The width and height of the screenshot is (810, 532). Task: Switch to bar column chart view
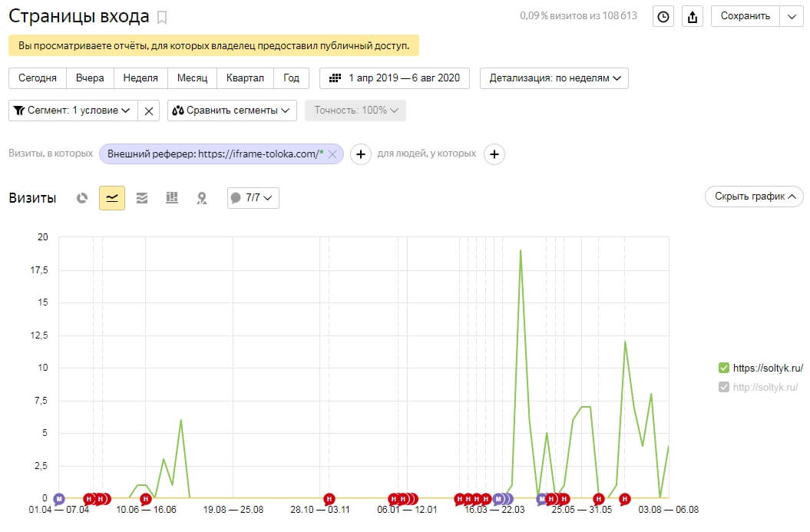click(172, 198)
